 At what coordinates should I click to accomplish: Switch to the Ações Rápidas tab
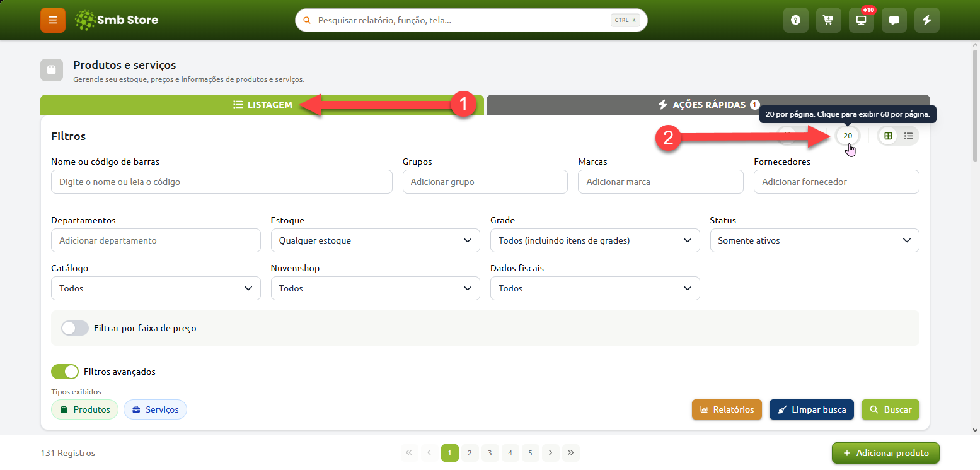pyautogui.click(x=708, y=105)
